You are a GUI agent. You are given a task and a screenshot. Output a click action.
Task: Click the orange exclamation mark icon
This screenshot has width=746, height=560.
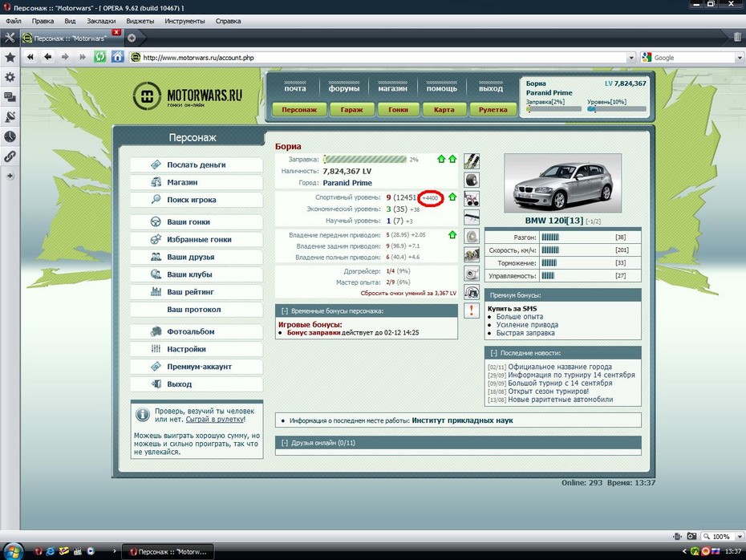[x=472, y=310]
